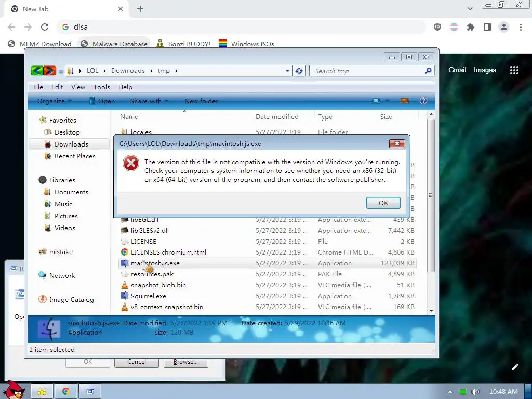Refresh the tmp folder view

coord(299,71)
